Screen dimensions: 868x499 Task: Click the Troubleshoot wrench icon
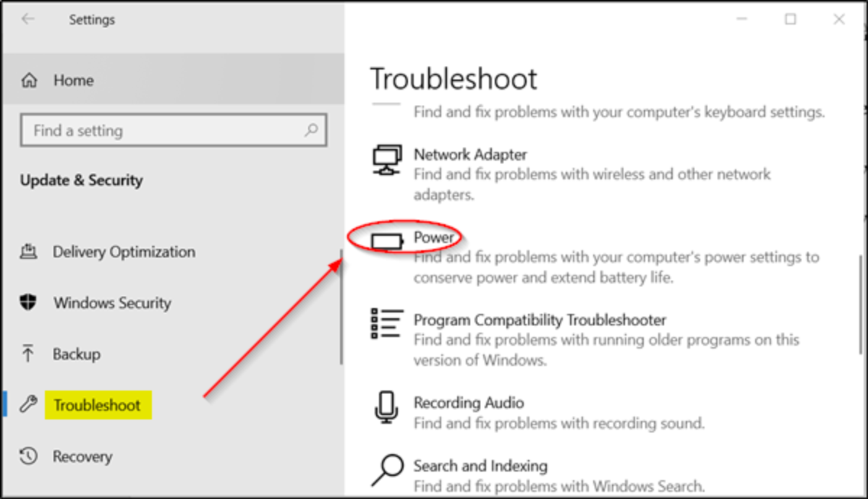coord(28,405)
